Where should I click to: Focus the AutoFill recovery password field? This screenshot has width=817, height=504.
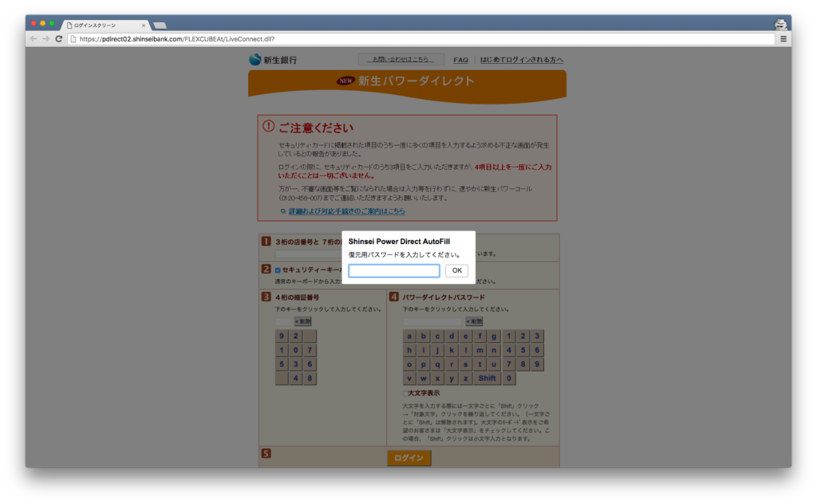394,270
